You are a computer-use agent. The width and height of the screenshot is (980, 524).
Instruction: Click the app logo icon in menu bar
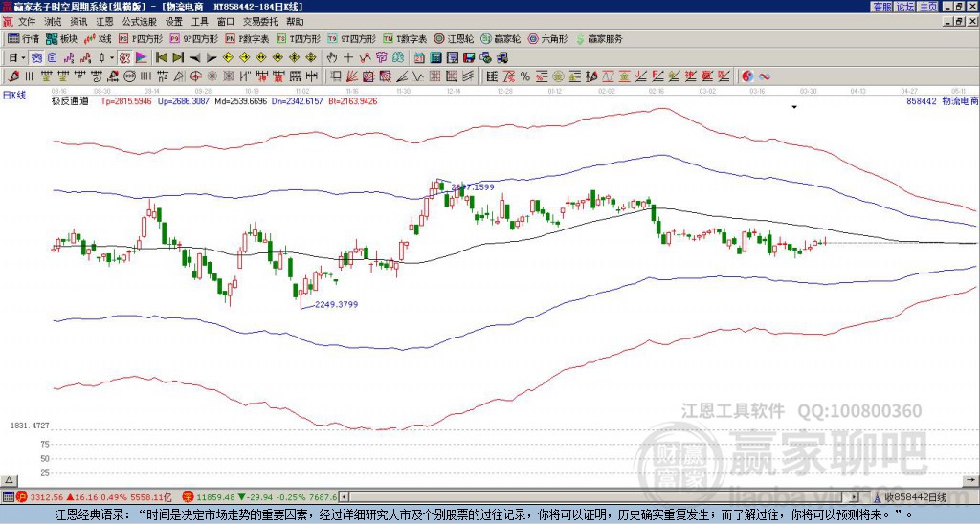(x=8, y=22)
